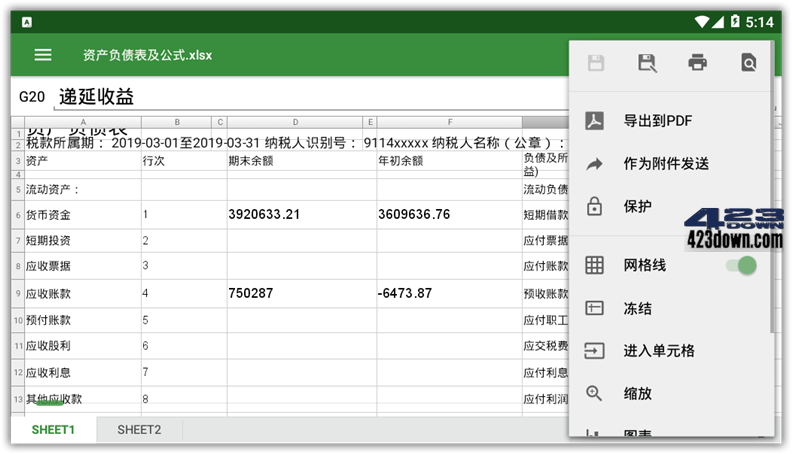Click the keyboard notification icon in status bar
The width and height of the screenshot is (792, 454).
[27, 22]
